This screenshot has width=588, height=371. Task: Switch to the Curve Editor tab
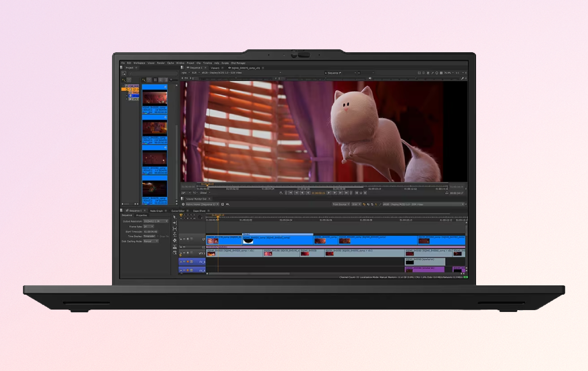(177, 211)
